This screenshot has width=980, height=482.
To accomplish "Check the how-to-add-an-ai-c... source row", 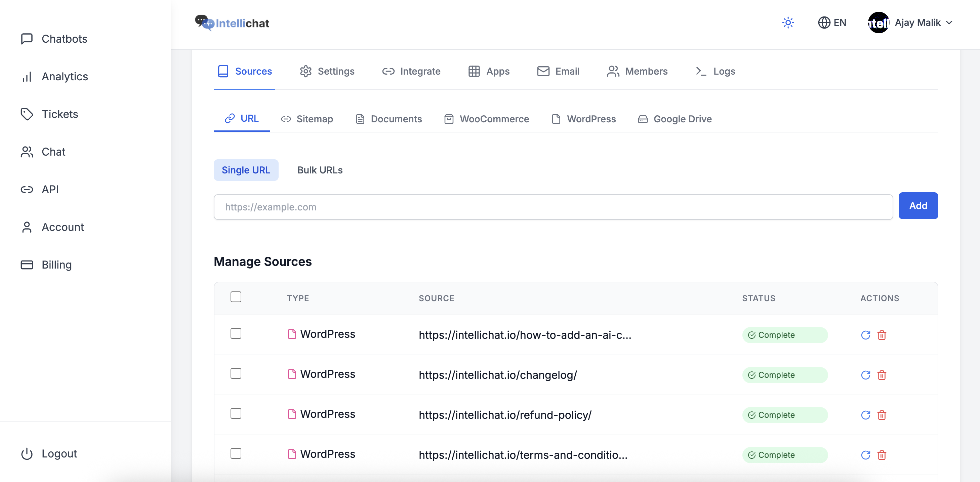I will pyautogui.click(x=236, y=333).
